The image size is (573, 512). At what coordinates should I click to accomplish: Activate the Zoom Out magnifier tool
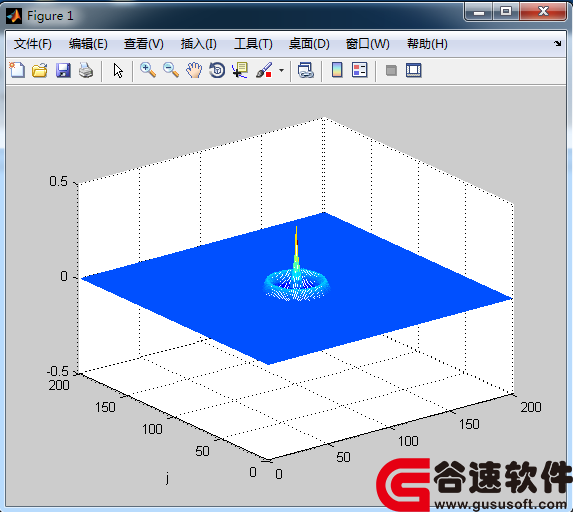171,70
